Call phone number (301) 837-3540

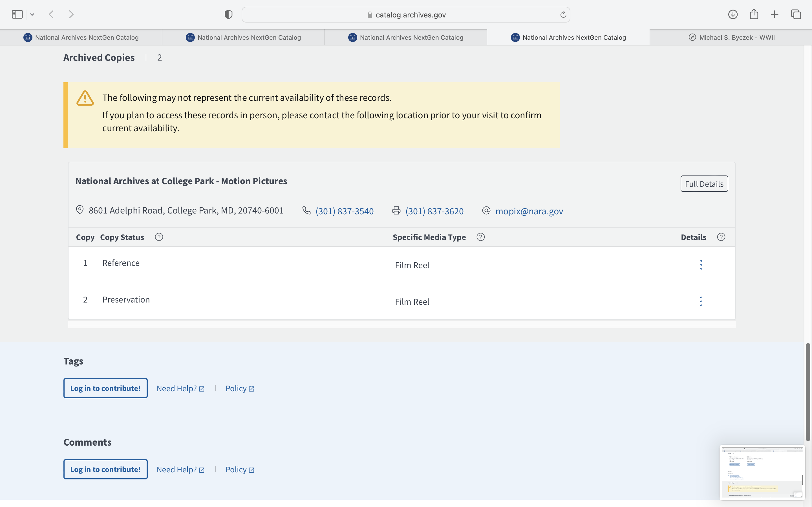pyautogui.click(x=344, y=211)
